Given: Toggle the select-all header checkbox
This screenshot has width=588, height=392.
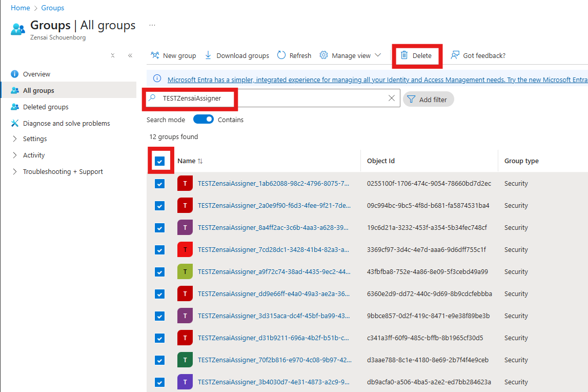Looking at the screenshot, I should pos(160,162).
